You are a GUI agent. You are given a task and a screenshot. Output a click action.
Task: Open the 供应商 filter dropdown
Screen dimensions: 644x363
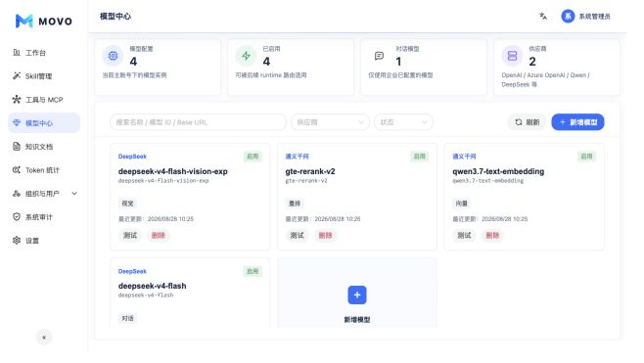(330, 122)
